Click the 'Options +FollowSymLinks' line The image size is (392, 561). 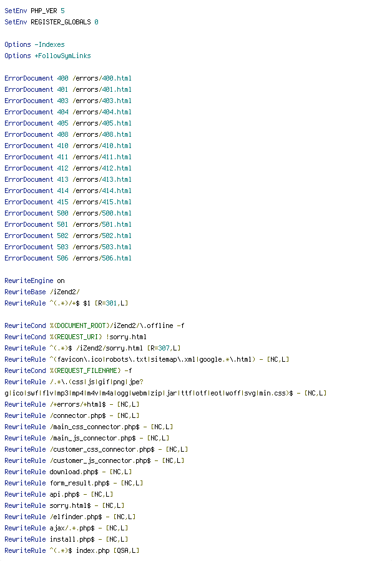click(x=47, y=56)
